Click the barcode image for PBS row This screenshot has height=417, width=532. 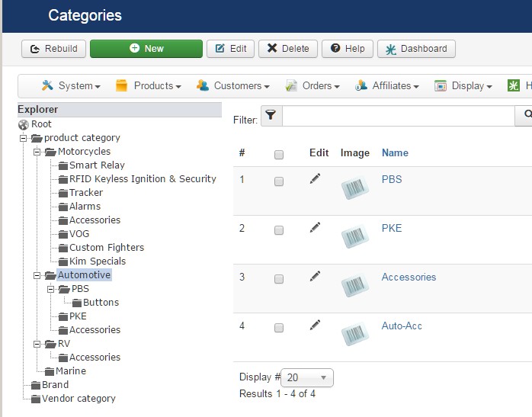(354, 188)
